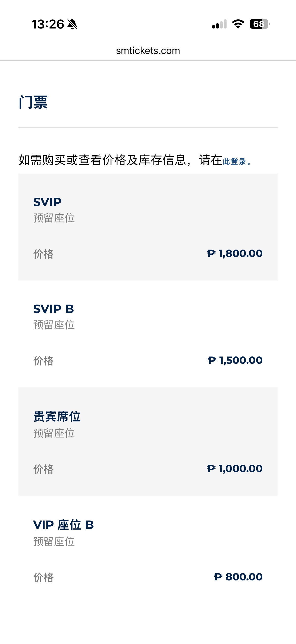
Task: Tap the 价格 label beside ₱ 1,800.00
Action: click(x=43, y=254)
